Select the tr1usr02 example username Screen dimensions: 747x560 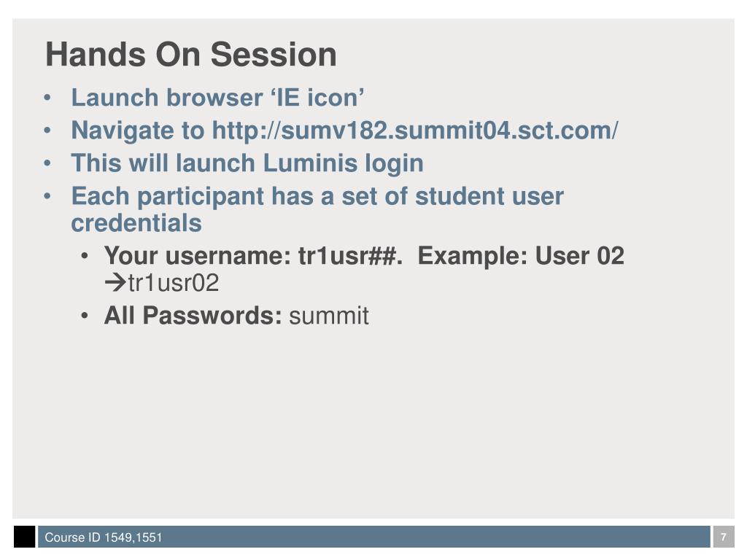coord(174,283)
